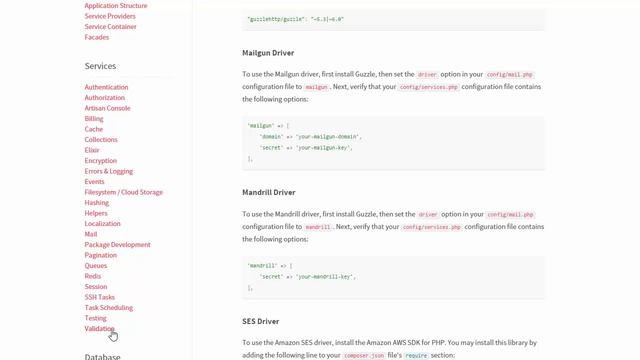
Task: Click the 'mandrill' => [ code line
Action: [270, 266]
